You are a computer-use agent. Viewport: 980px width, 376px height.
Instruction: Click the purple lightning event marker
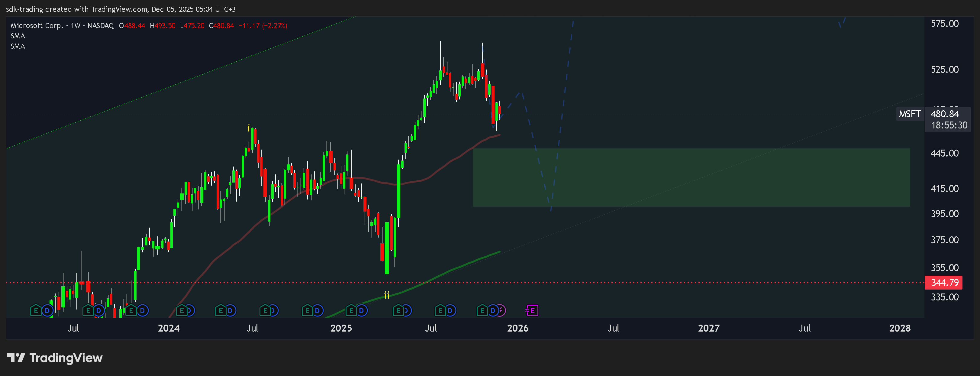pyautogui.click(x=501, y=310)
